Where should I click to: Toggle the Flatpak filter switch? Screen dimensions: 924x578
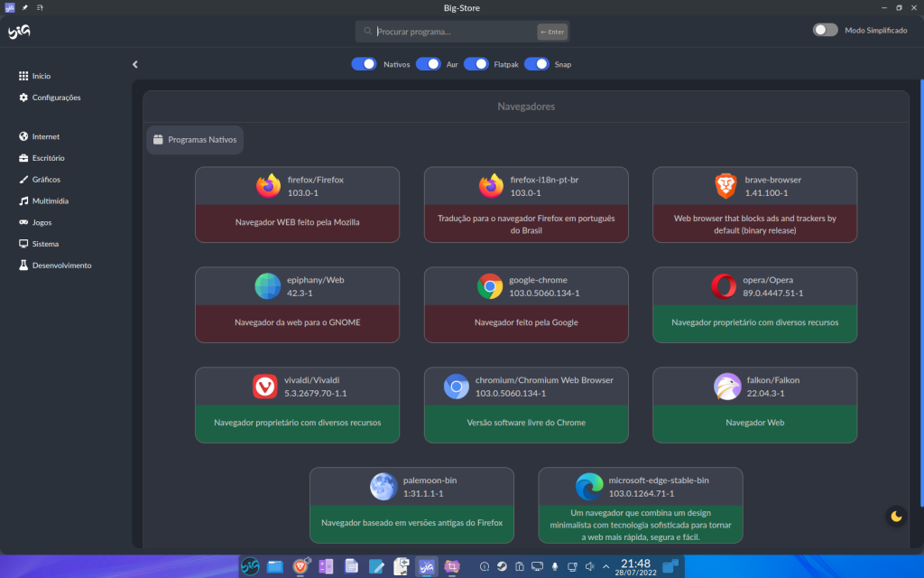pyautogui.click(x=476, y=64)
